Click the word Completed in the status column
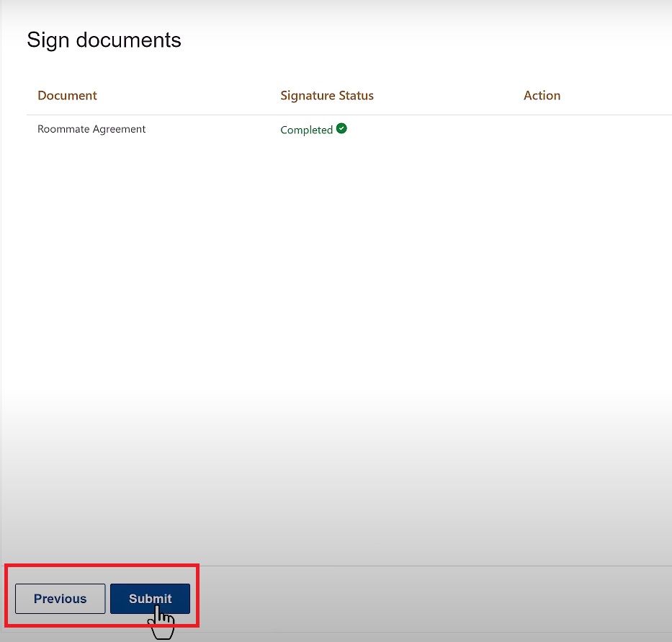Viewport: 672px width, 642px height. (306, 130)
